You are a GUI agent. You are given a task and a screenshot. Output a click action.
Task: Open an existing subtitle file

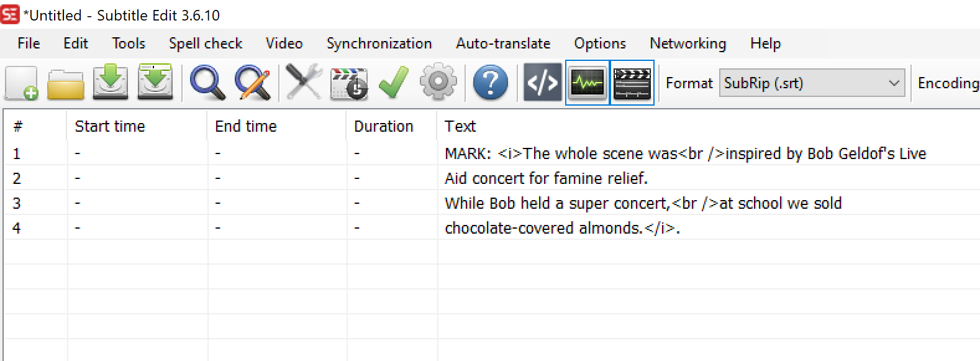65,83
